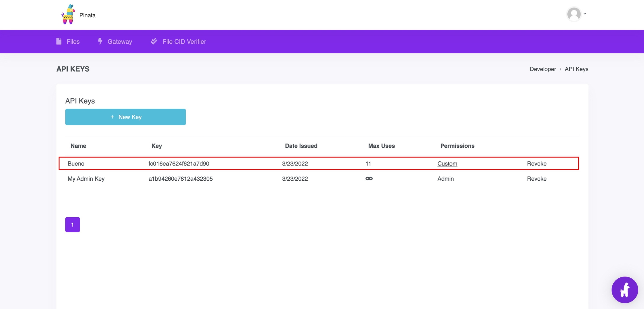Click the My Admin Key name cell
This screenshot has width=644, height=309.
(x=86, y=179)
